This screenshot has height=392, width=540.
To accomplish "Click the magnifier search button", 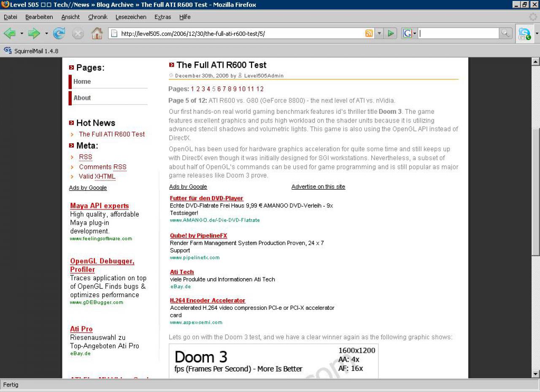I will tap(505, 33).
